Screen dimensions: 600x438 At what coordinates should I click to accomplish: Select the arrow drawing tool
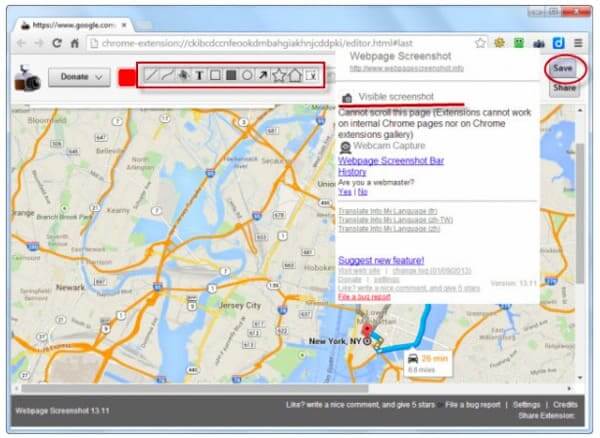click(x=263, y=75)
